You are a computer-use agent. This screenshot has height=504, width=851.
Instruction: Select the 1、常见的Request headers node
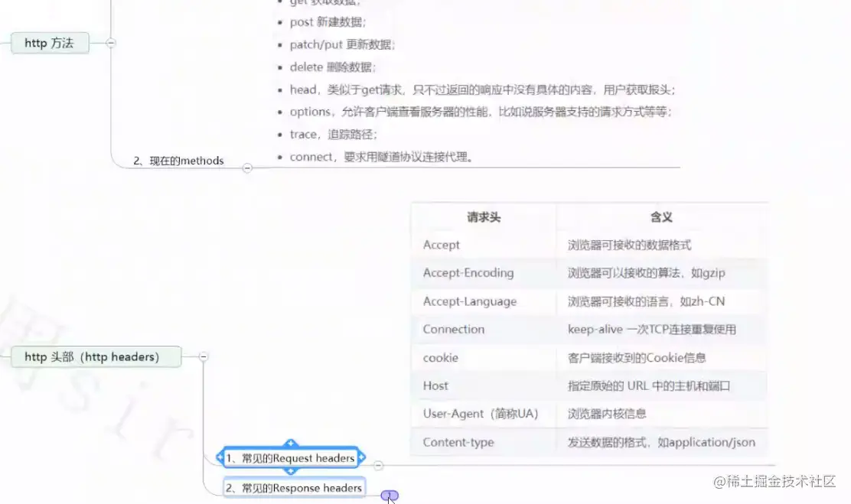[290, 458]
